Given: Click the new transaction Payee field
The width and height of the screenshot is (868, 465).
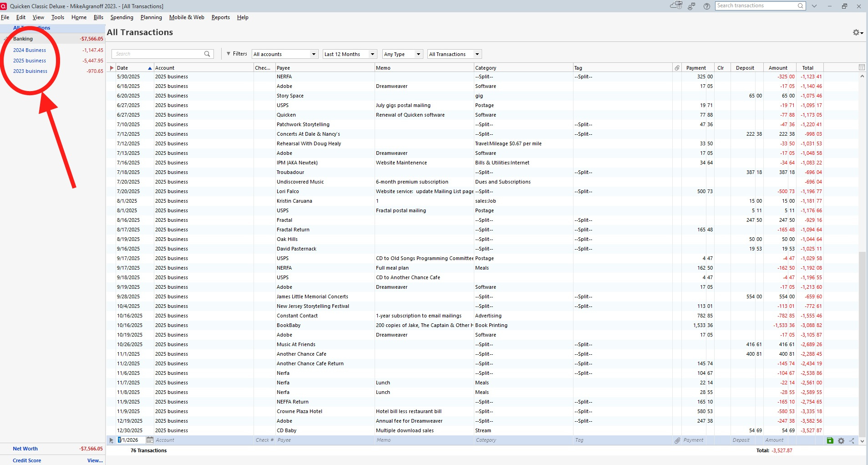Looking at the screenshot, I should coord(325,440).
